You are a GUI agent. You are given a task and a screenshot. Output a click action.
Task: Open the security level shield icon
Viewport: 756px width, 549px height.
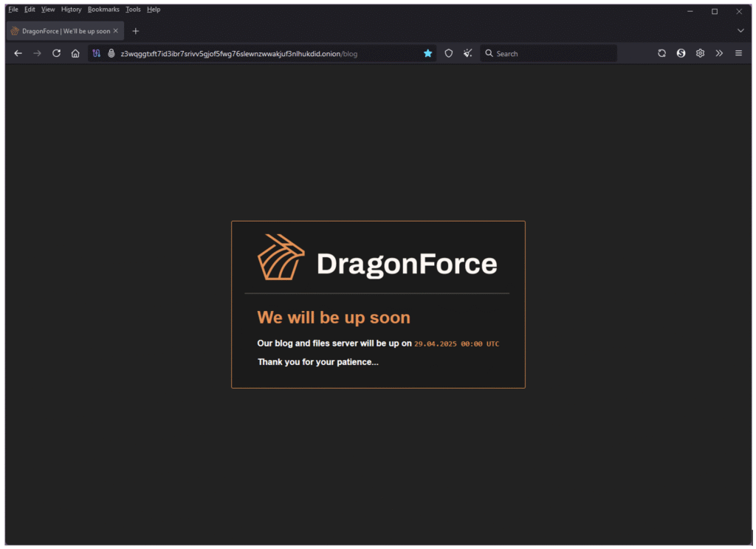tap(448, 53)
